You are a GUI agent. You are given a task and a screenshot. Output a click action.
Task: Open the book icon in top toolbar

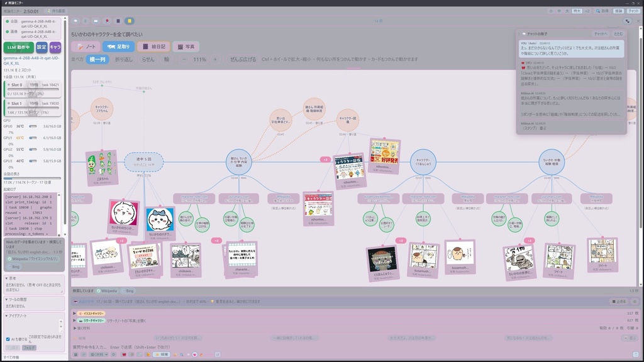(96, 21)
